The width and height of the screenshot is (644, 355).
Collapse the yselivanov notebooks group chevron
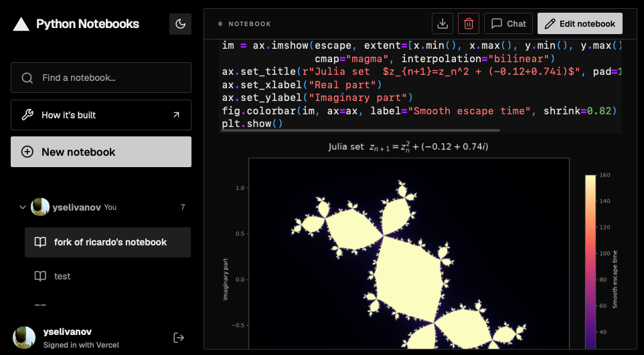(x=23, y=207)
